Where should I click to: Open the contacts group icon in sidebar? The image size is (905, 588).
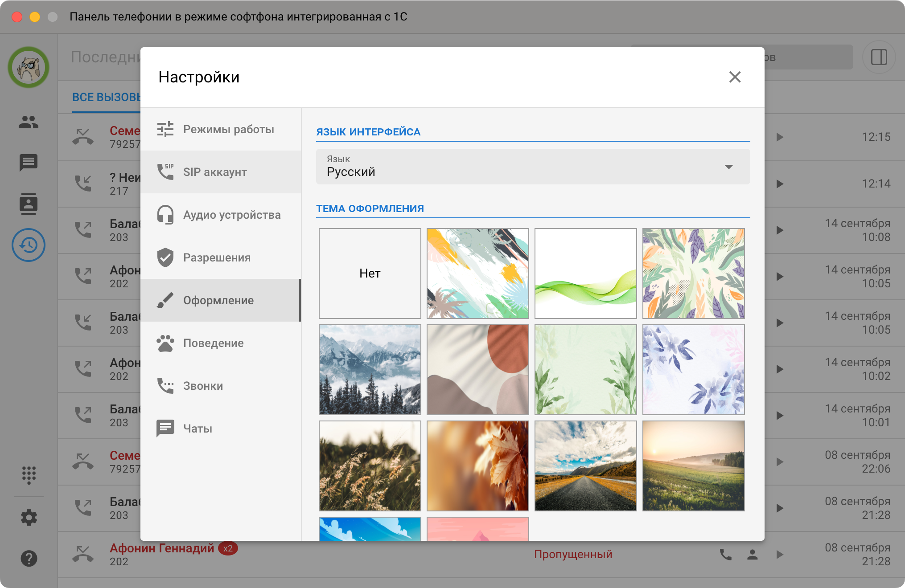pos(29,122)
